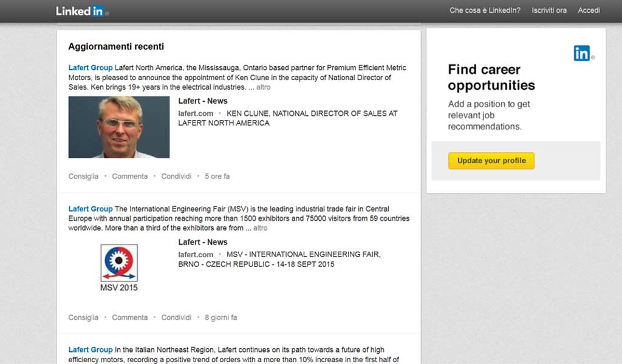Click 'Consiglia' under the Ken Clune post
This screenshot has width=622, height=364.
(x=83, y=177)
